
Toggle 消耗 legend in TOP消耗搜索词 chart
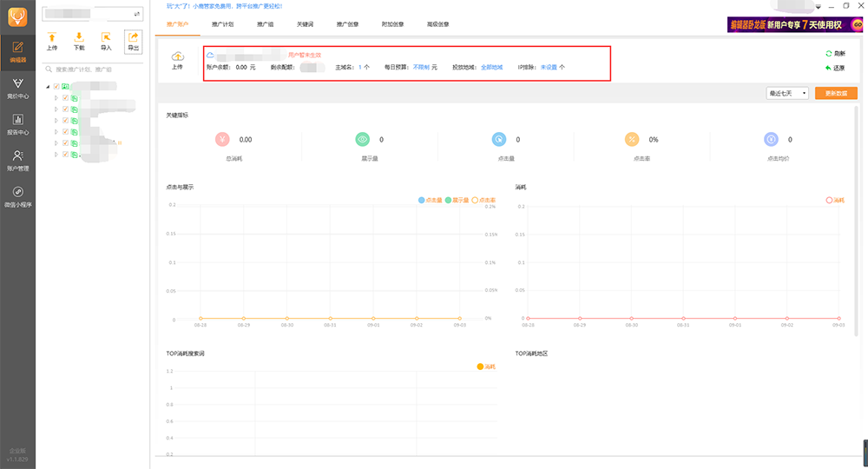486,367
